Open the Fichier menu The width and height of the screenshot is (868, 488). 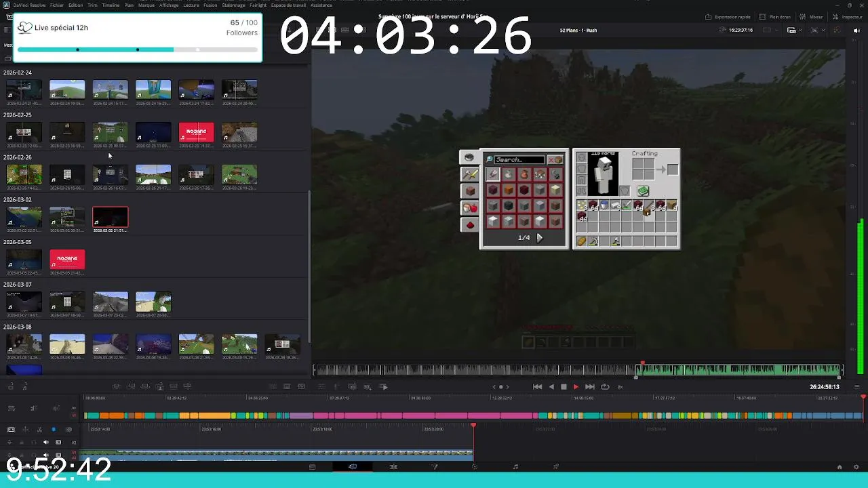point(57,5)
